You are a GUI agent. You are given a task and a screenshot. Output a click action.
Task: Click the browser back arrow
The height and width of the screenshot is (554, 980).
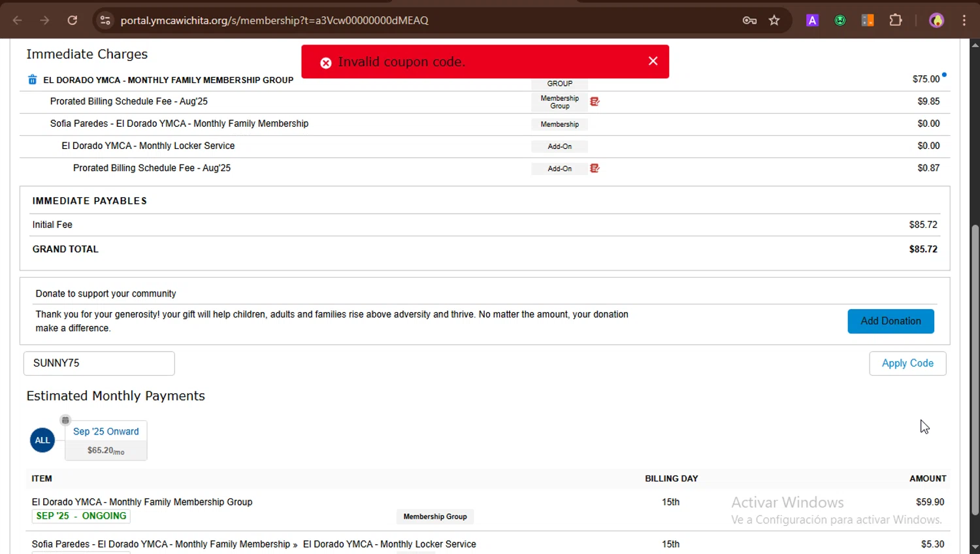(x=18, y=20)
